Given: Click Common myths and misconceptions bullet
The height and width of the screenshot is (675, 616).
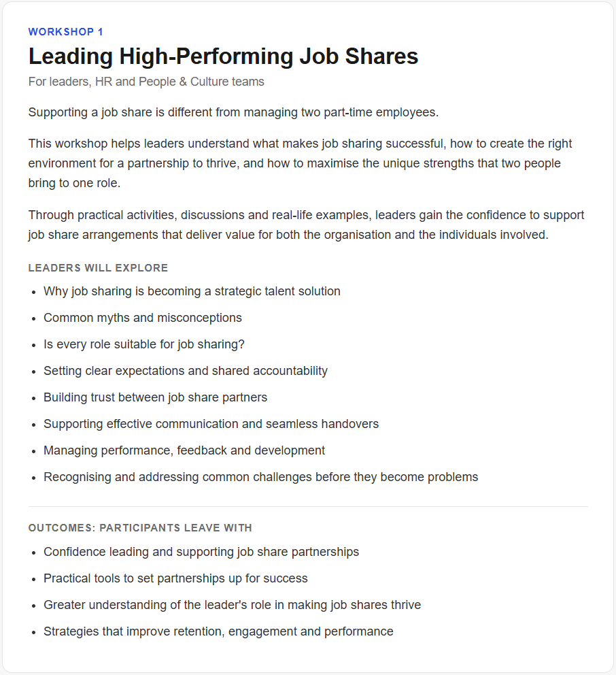Looking at the screenshot, I should pyautogui.click(x=143, y=318).
